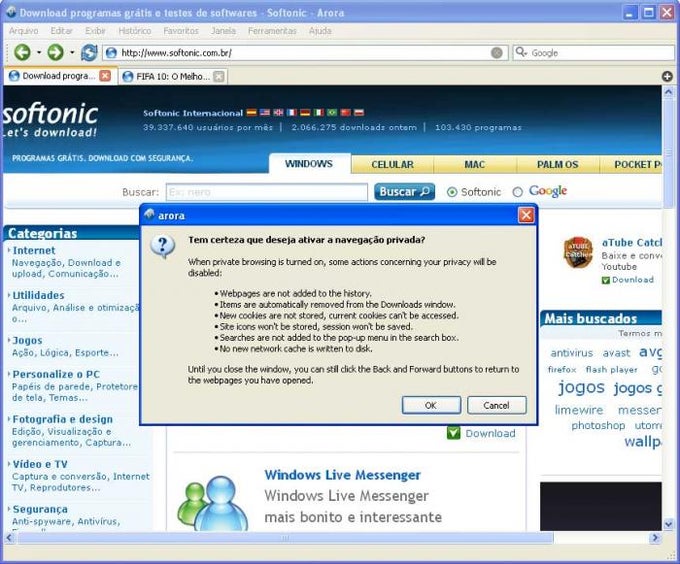
Task: Open the Vídeo e TV category
Action: (40, 464)
